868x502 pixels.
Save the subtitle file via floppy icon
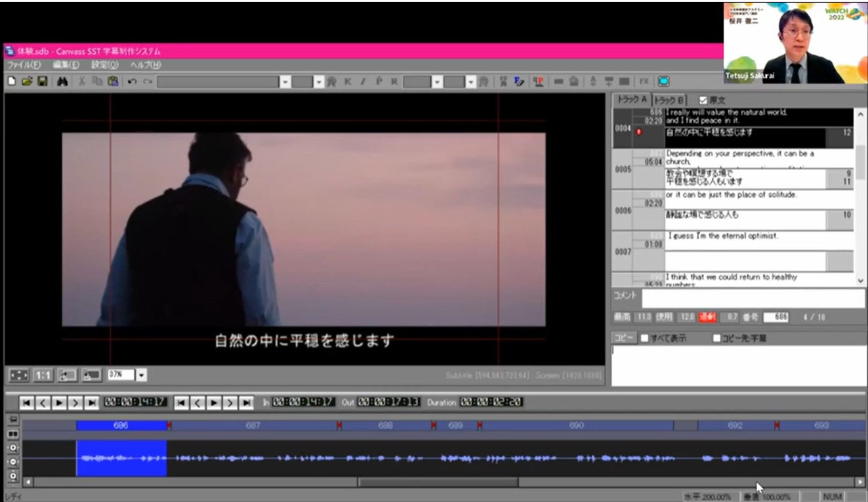[x=42, y=81]
